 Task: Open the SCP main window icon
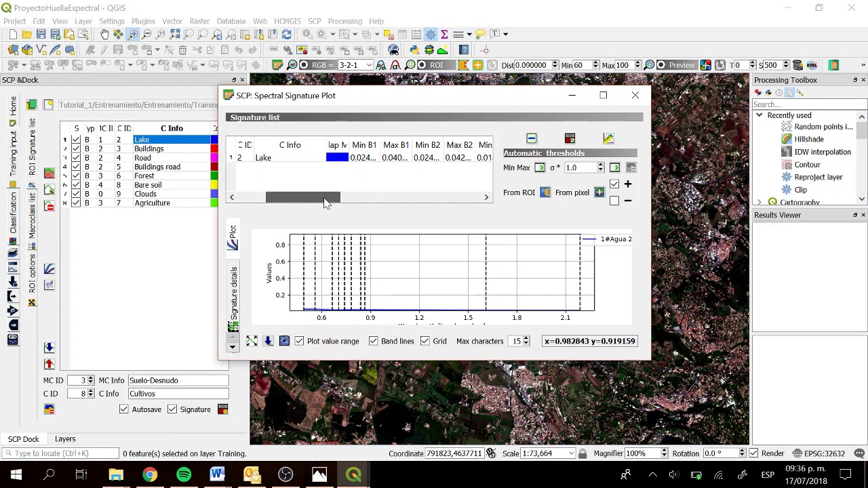click(277, 65)
